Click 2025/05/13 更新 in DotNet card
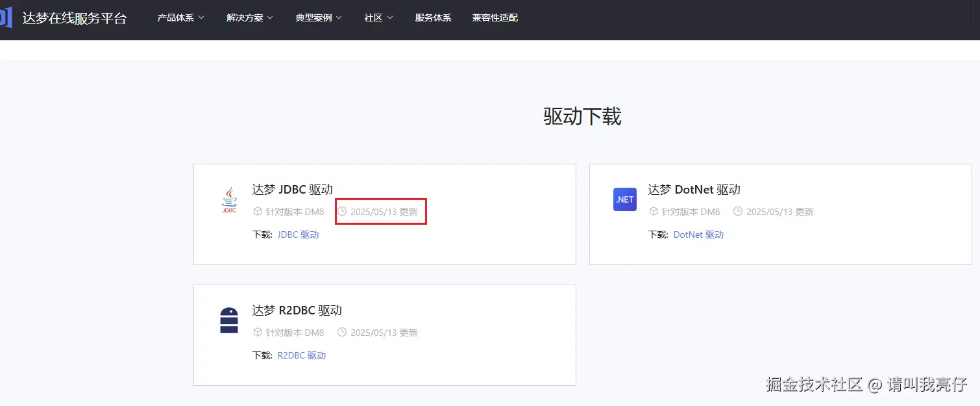The image size is (980, 406). click(780, 212)
